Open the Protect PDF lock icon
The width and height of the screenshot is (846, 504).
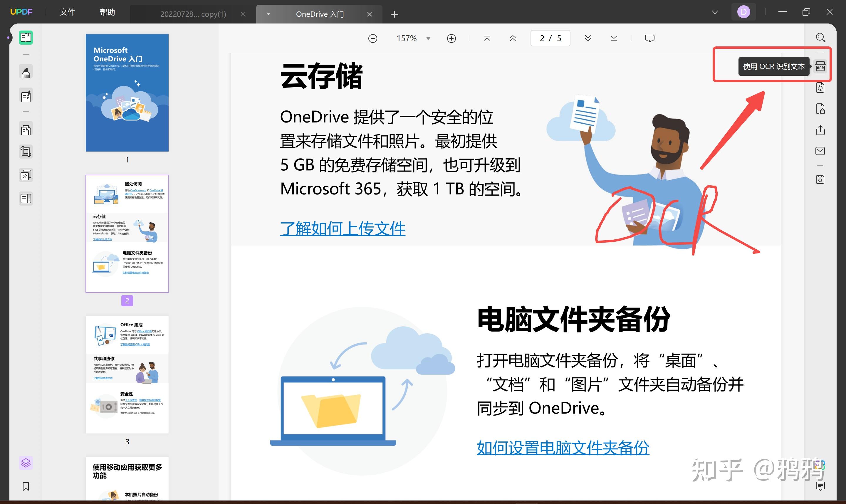(820, 109)
